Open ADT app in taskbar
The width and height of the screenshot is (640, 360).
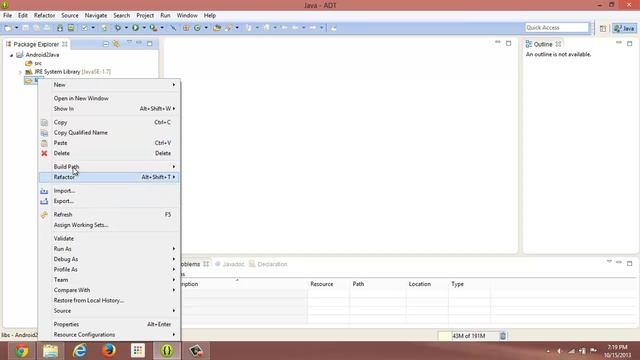[x=167, y=351]
